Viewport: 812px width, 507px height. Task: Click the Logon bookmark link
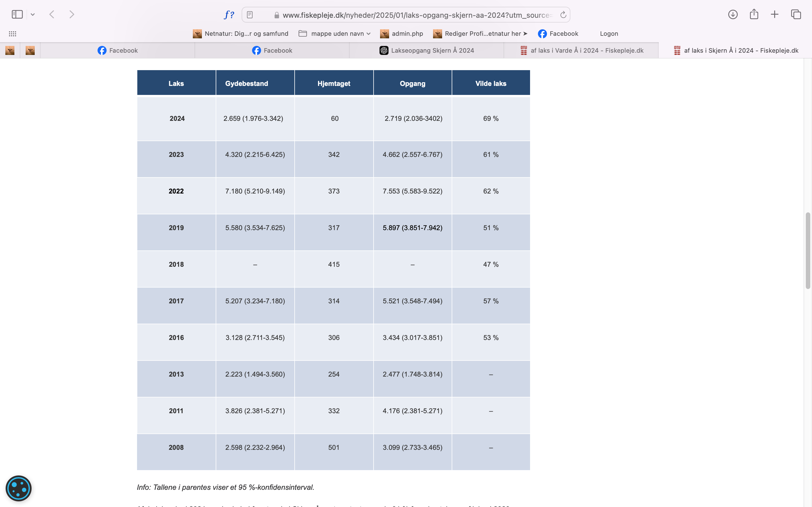tap(609, 34)
